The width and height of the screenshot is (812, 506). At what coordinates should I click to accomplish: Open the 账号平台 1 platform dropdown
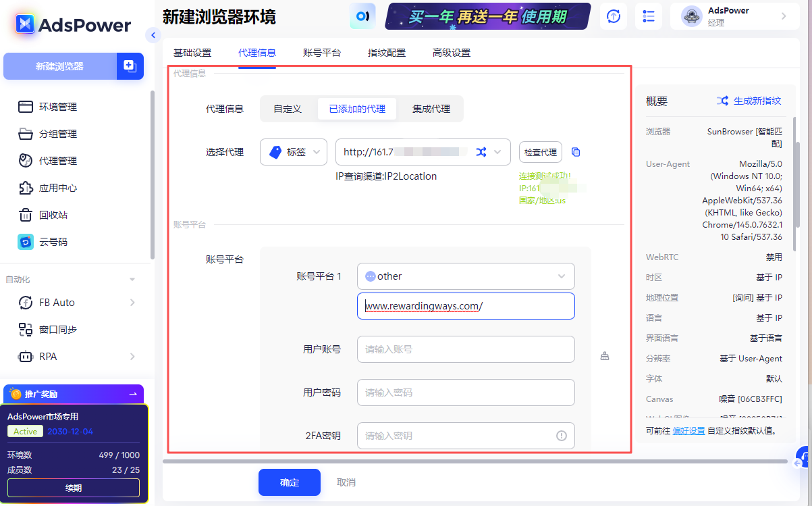tap(466, 276)
